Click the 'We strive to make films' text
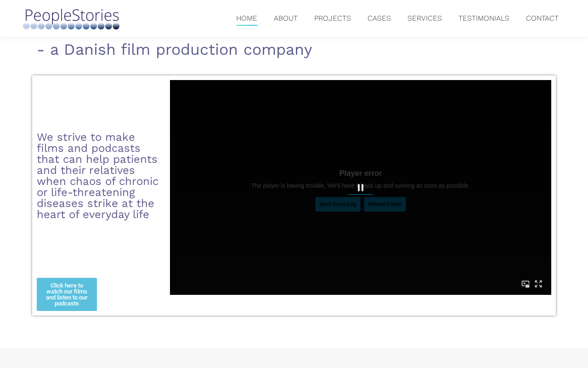This screenshot has width=588, height=368. tap(98, 176)
